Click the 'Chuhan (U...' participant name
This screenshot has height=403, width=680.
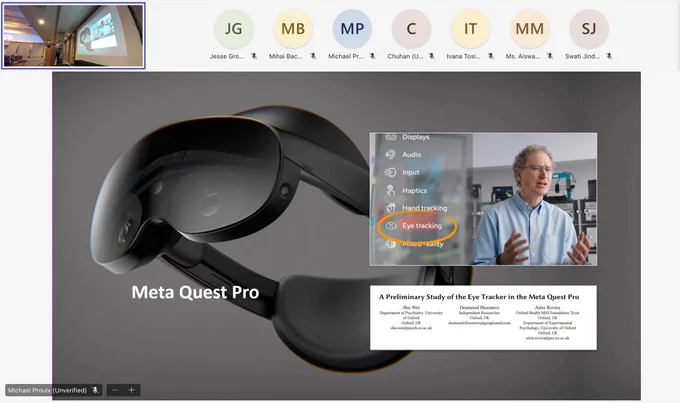[x=405, y=56]
